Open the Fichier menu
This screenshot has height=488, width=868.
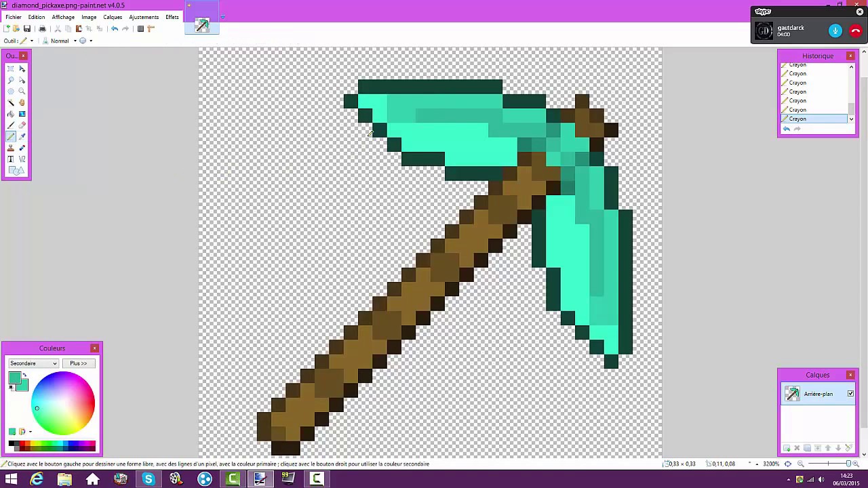14,17
